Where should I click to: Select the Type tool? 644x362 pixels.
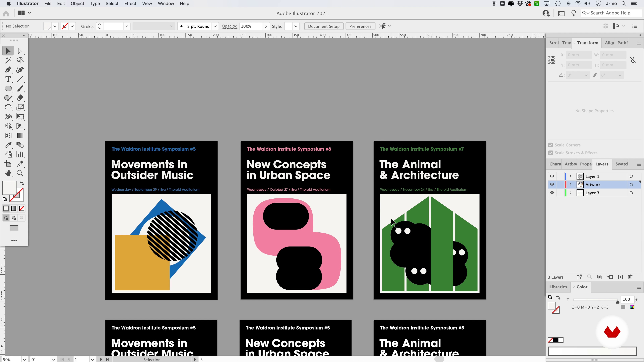(8, 79)
